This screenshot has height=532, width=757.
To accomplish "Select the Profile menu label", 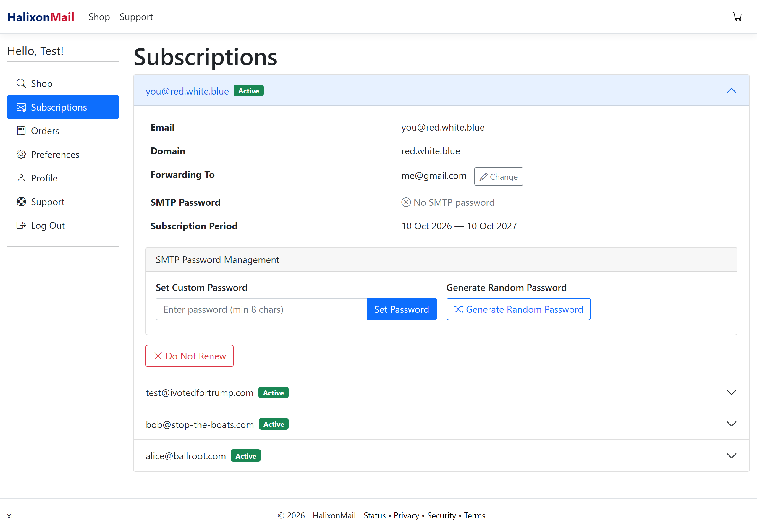I will [44, 178].
